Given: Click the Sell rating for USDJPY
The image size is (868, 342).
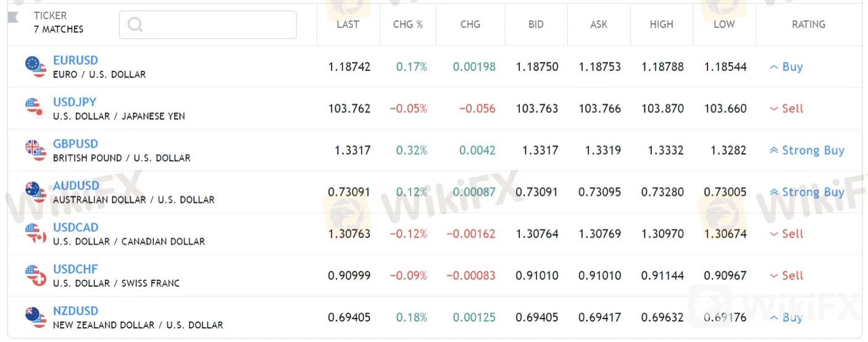Looking at the screenshot, I should 787,109.
